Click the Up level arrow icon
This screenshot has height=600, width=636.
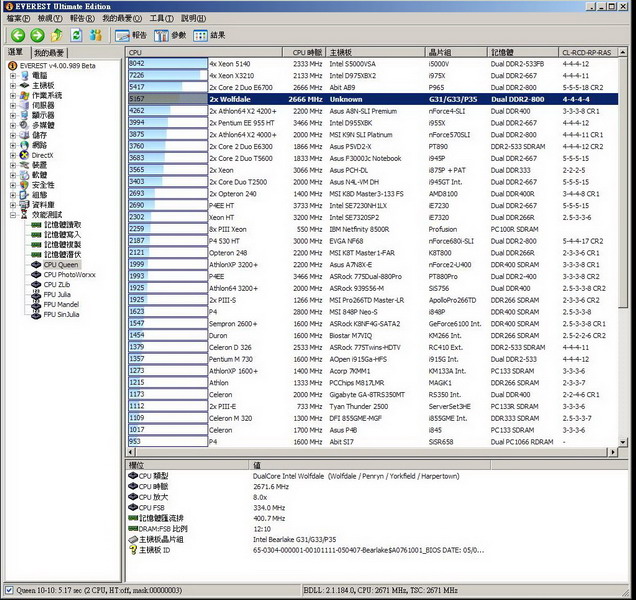click(56, 36)
